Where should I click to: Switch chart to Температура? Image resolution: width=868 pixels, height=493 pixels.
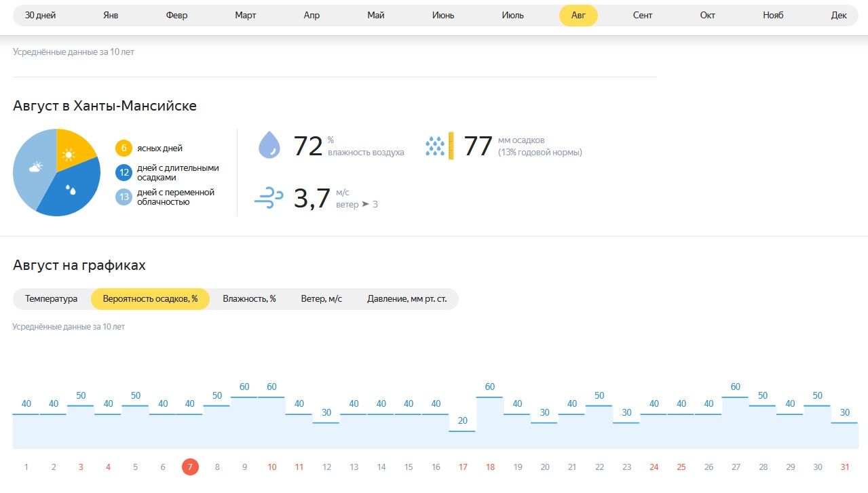click(52, 299)
